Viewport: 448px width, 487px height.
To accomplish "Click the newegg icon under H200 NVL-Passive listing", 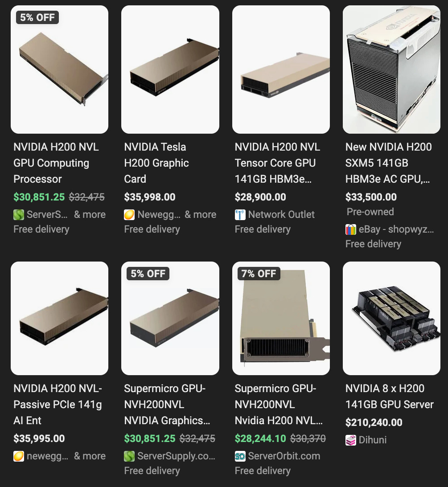I will pyautogui.click(x=19, y=456).
